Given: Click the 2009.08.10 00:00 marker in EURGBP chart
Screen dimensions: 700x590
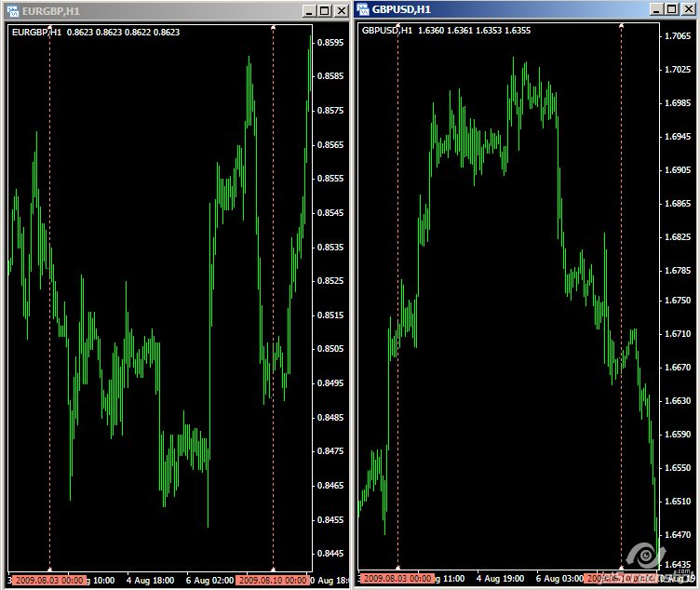Looking at the screenshot, I should [272, 580].
